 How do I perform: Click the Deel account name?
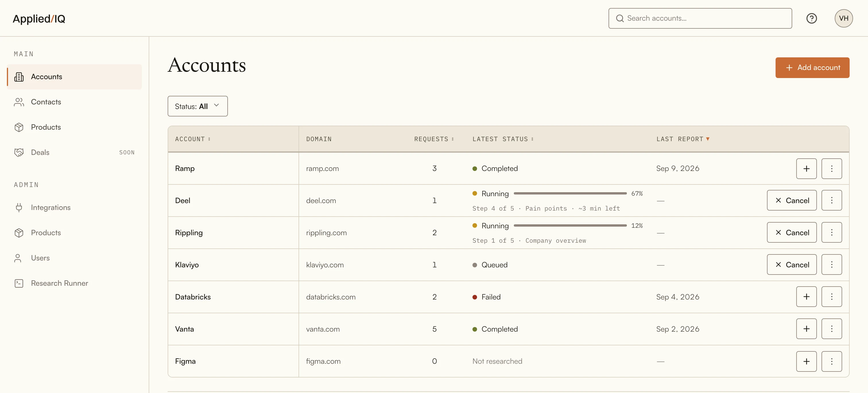pos(182,201)
